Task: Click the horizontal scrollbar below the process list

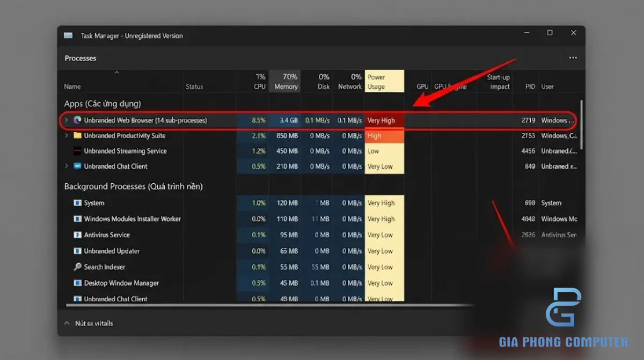Action: click(270, 305)
